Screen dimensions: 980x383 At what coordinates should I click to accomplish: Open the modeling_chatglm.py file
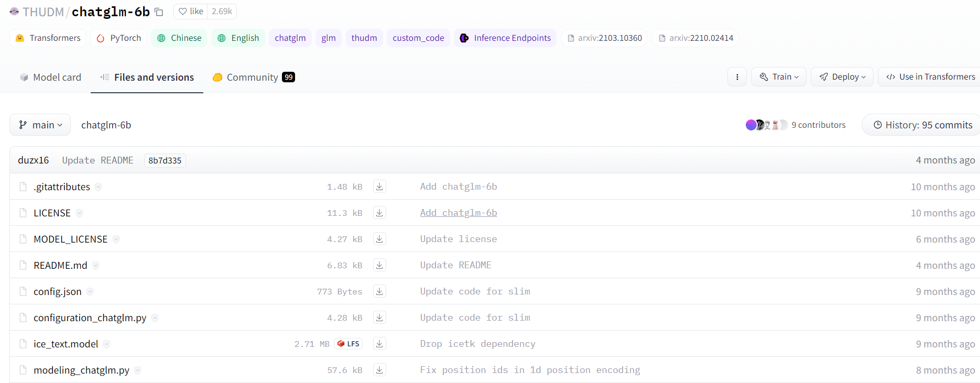(81, 370)
